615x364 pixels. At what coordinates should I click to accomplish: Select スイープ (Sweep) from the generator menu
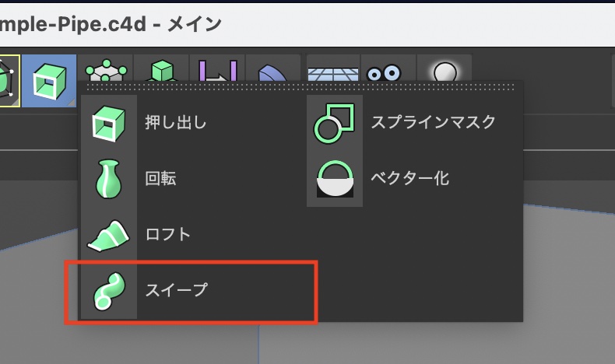pyautogui.click(x=177, y=290)
